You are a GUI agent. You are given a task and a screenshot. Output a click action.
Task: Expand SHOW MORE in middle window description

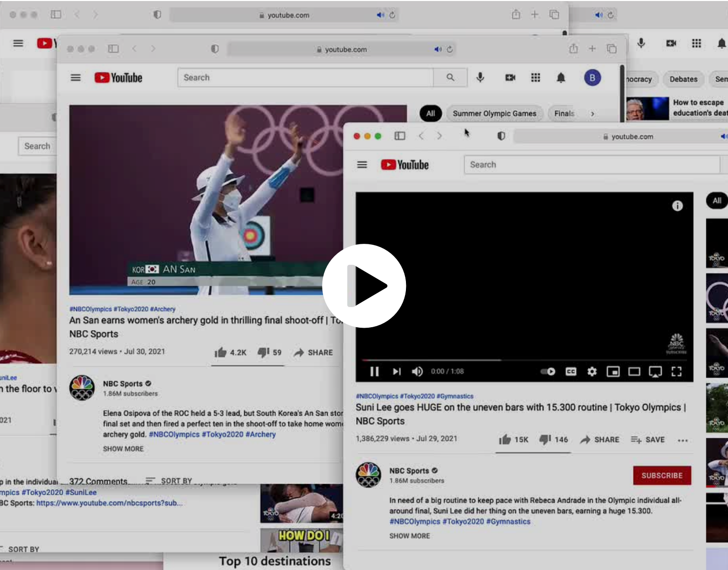[x=123, y=448]
